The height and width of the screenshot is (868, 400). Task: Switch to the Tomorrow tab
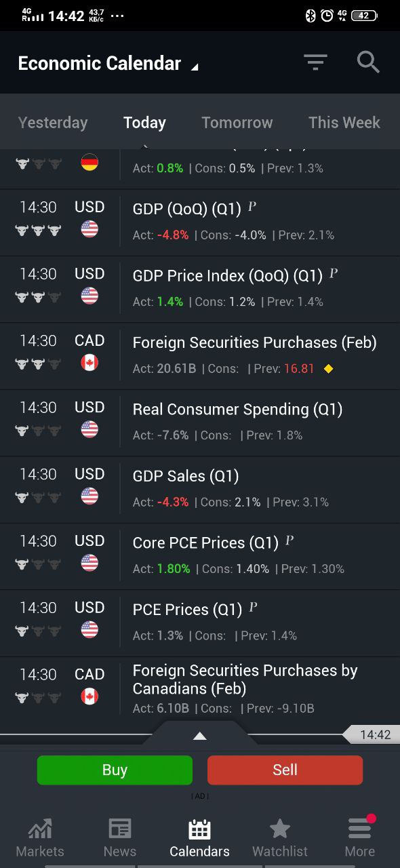pyautogui.click(x=237, y=123)
